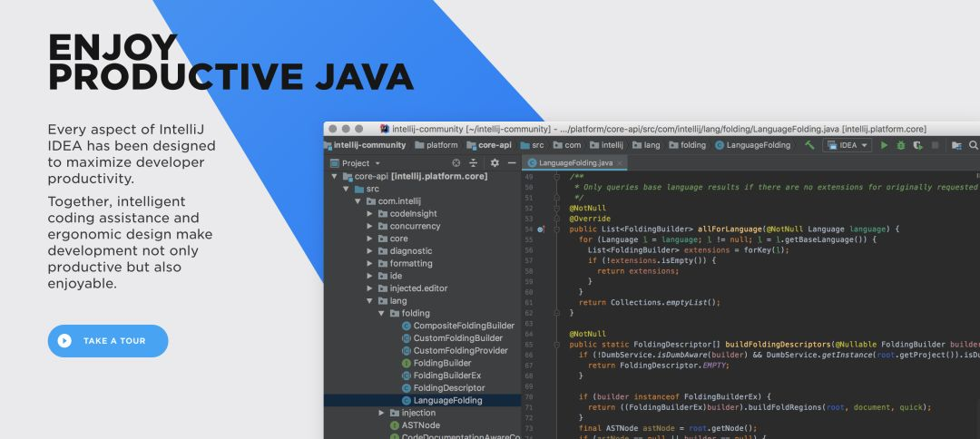
Task: Switch to the LanguageFolding.java editor tab
Action: coord(575,163)
